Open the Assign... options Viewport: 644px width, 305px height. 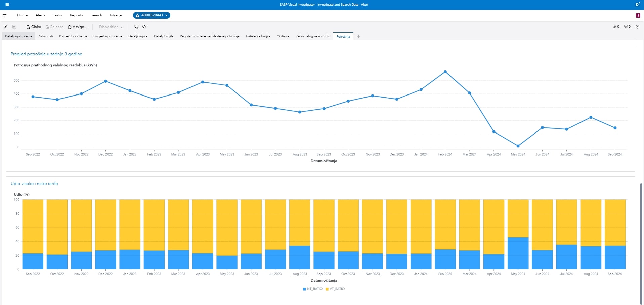[x=78, y=27]
